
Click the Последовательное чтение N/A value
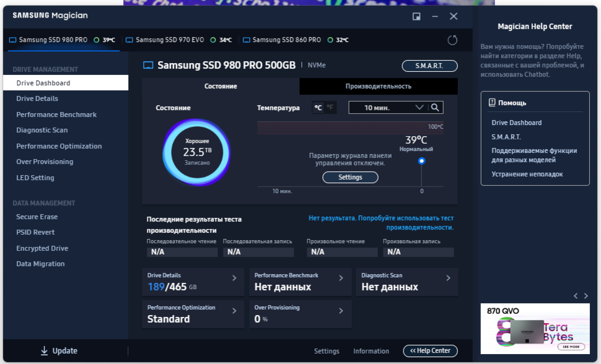[182, 252]
